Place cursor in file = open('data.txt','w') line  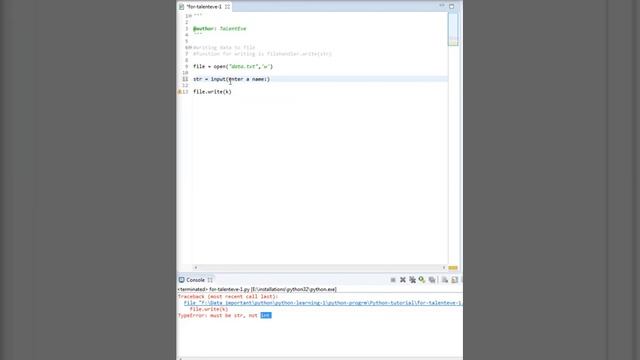click(233, 66)
